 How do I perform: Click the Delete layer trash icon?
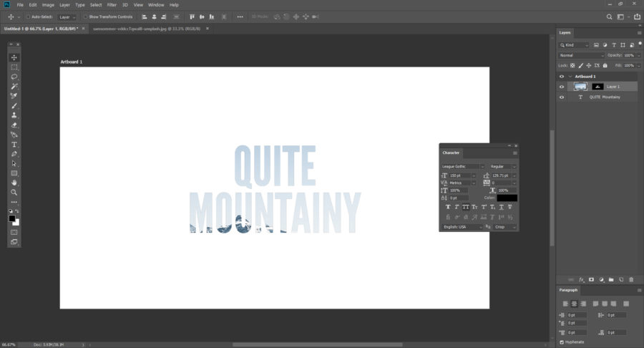[x=631, y=280]
